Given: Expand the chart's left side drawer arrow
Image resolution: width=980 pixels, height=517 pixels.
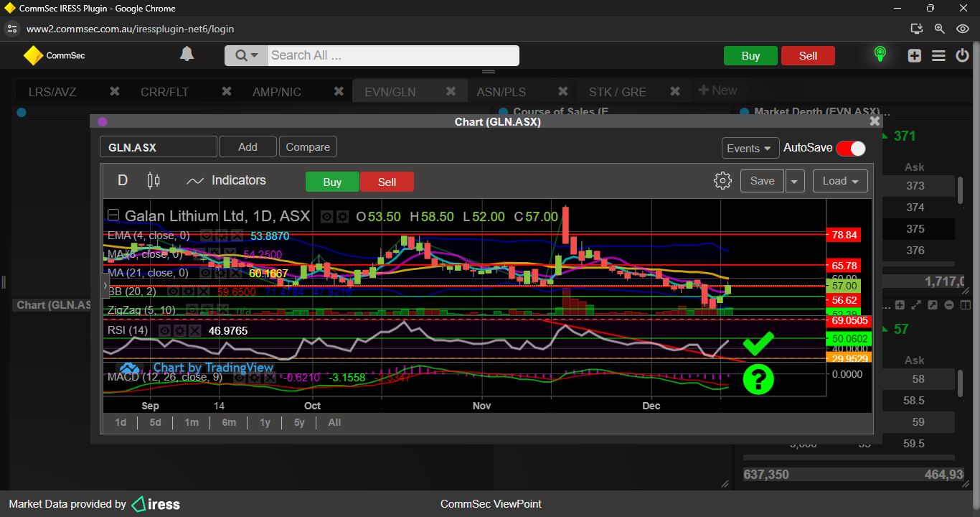Looking at the screenshot, I should (106, 286).
